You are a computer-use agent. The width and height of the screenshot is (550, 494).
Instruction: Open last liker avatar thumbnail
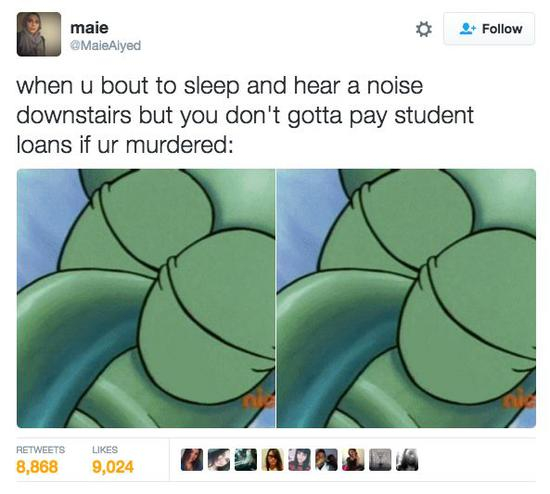pos(407,460)
